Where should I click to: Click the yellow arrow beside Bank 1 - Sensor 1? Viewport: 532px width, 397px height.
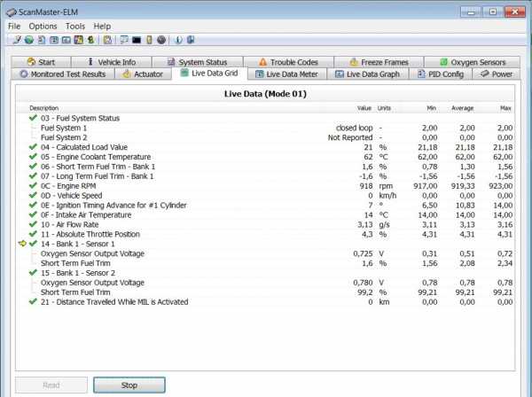click(x=23, y=242)
